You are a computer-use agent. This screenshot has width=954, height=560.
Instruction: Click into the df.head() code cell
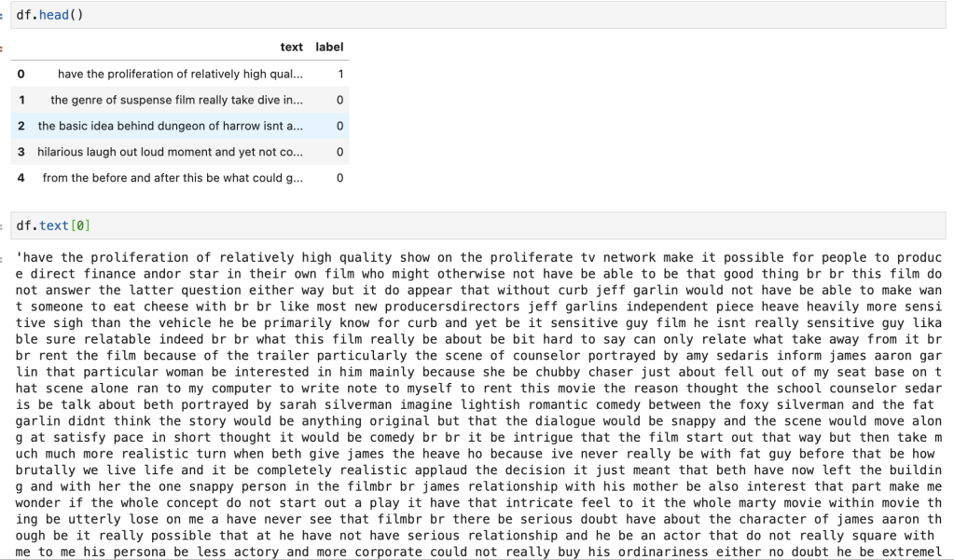[466, 15]
